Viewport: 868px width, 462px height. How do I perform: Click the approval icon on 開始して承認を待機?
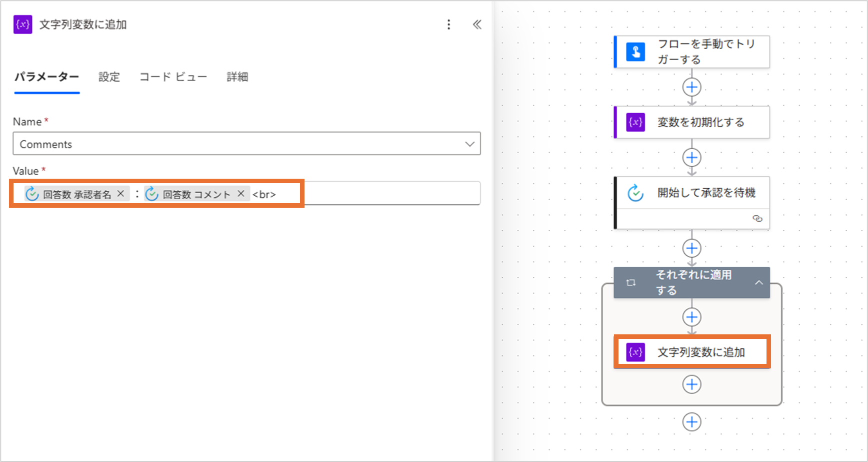tap(635, 193)
